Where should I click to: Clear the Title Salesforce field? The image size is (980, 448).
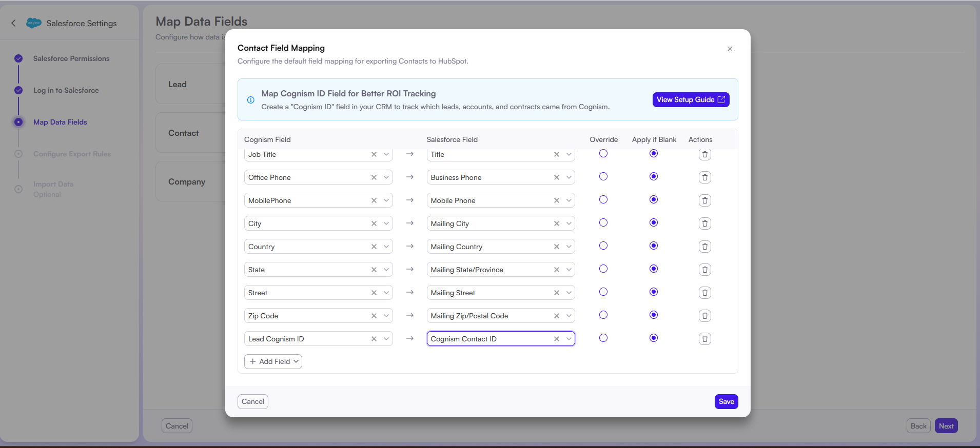point(557,154)
